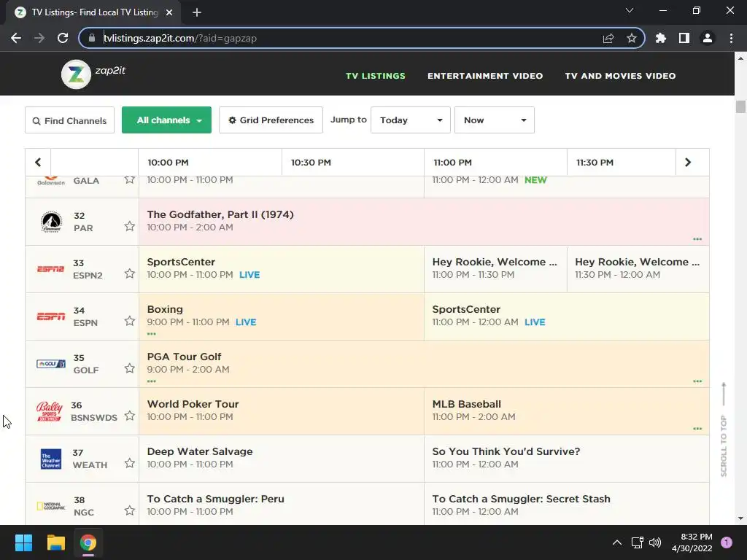Viewport: 747px width, 560px height.
Task: Click the ESPN2 channel logo
Action: coord(50,269)
